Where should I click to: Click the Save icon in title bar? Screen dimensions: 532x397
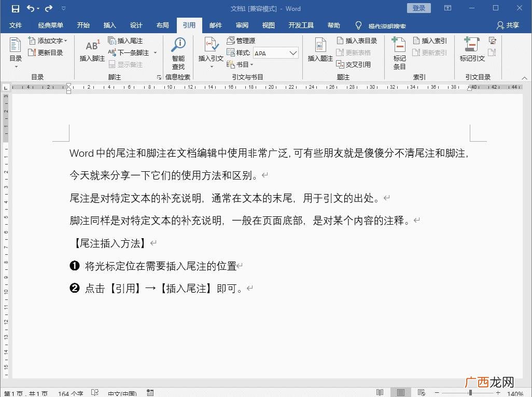[x=15, y=8]
